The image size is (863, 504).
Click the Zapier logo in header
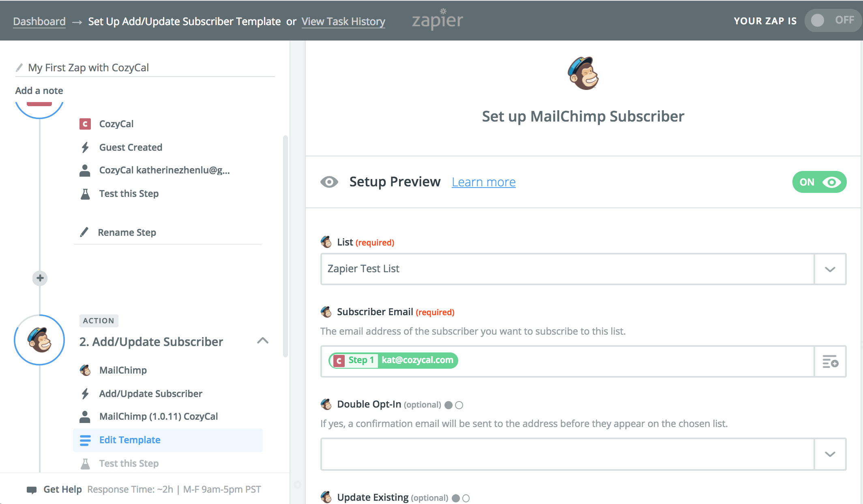click(x=437, y=20)
